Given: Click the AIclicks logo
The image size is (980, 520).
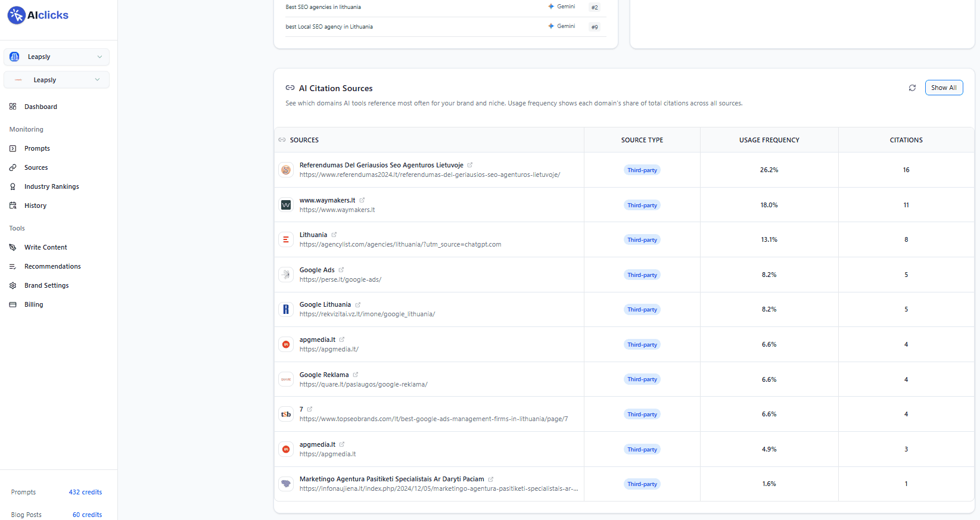Looking at the screenshot, I should [x=38, y=15].
